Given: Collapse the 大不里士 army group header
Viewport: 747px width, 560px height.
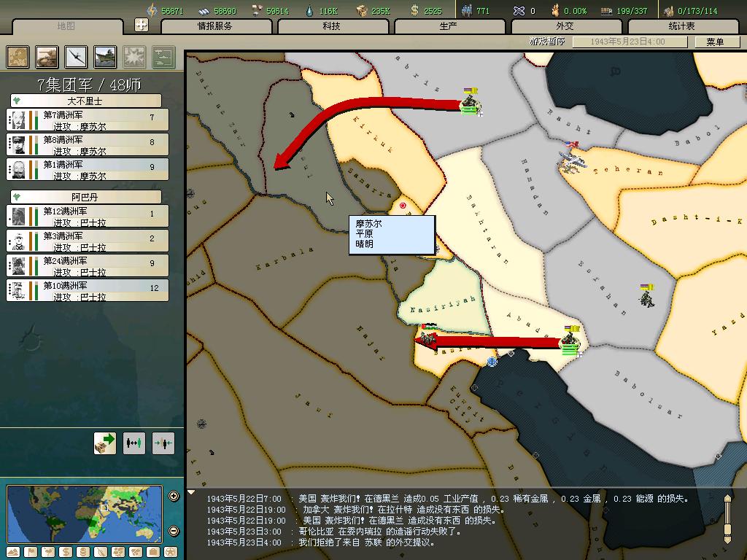Looking at the screenshot, I should [x=18, y=101].
